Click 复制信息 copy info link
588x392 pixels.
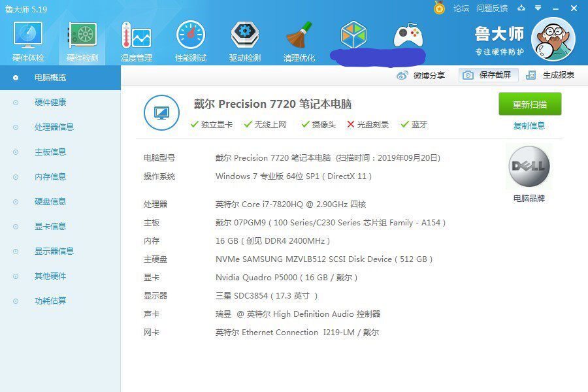pyautogui.click(x=529, y=125)
